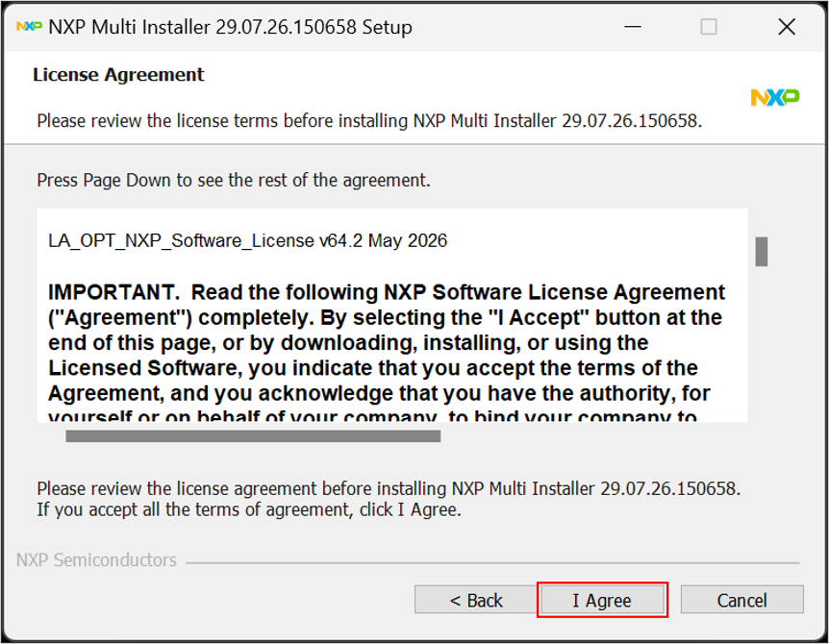Click the vertical scrollbar thumb of license
The width and height of the screenshot is (829, 644).
[x=762, y=252]
